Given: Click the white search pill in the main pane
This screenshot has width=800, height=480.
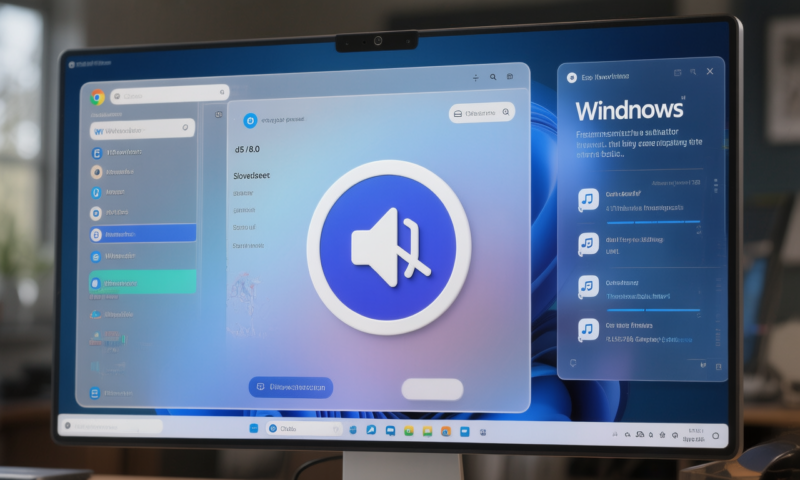Looking at the screenshot, I should coord(482,113).
